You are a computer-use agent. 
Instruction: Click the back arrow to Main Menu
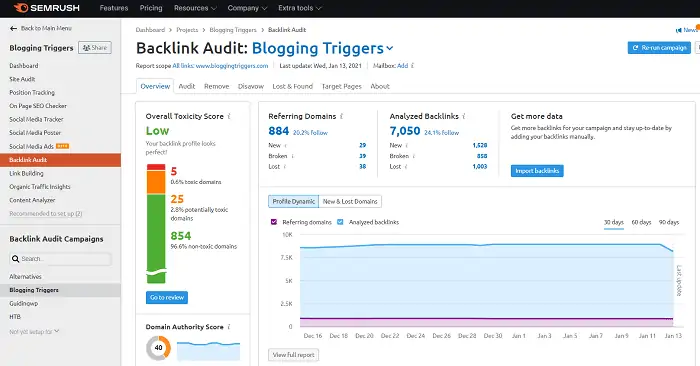(13, 28)
